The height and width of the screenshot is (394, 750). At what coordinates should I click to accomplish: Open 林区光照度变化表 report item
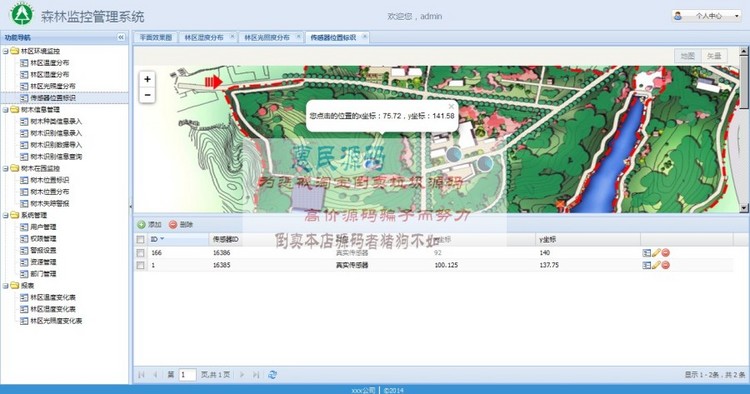point(56,321)
